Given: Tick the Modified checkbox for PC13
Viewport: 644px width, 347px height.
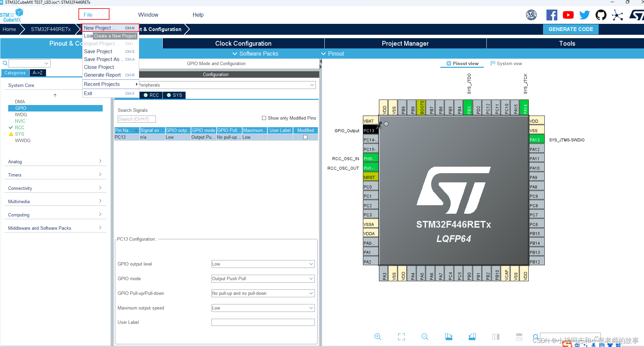Looking at the screenshot, I should pos(305,137).
